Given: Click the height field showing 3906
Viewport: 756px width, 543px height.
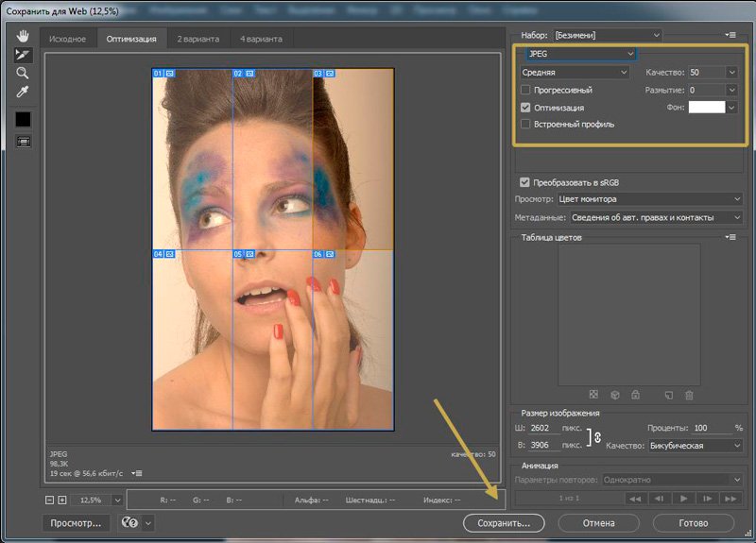Looking at the screenshot, I should point(544,445).
